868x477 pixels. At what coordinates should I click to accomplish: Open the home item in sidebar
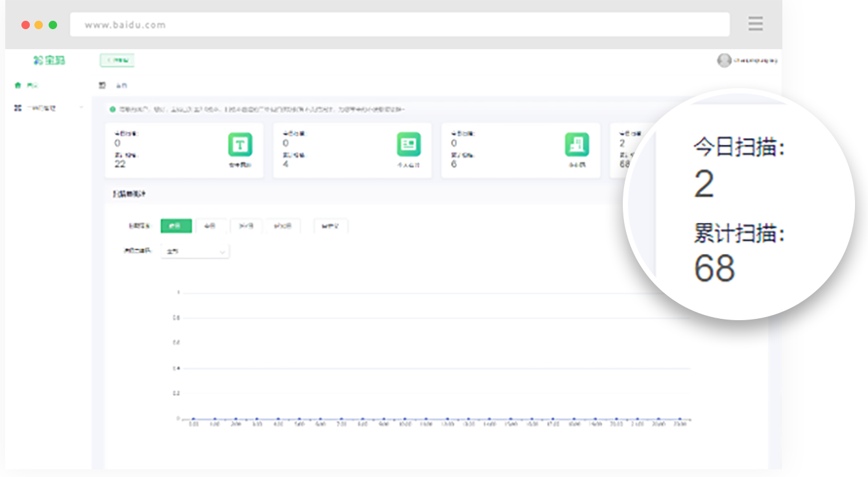(x=32, y=85)
